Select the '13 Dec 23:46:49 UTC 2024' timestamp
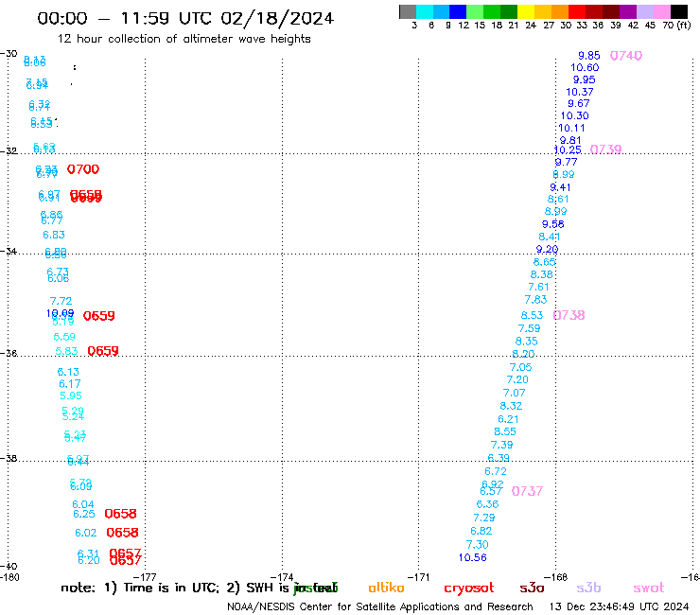This screenshot has width=700, height=615. point(620,607)
